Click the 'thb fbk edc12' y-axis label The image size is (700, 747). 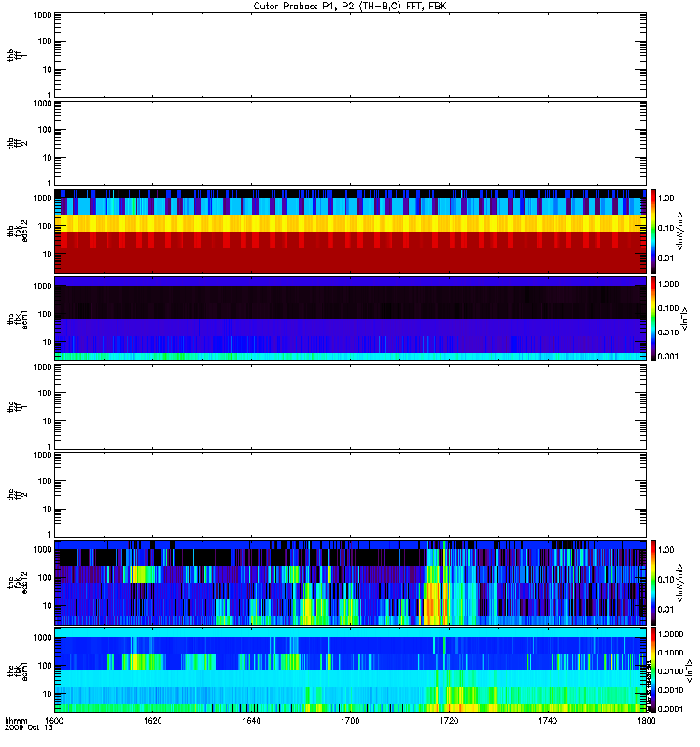pos(18,231)
